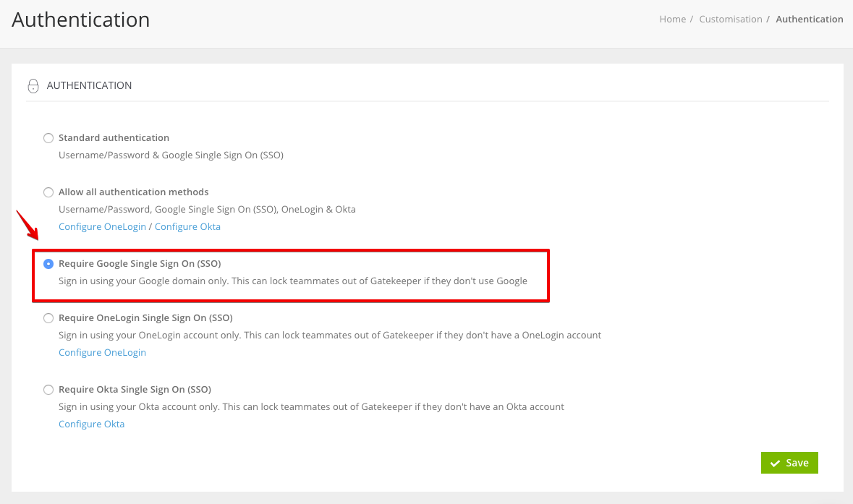Click 'Sign in using your OneLogin account only' description

coord(330,336)
